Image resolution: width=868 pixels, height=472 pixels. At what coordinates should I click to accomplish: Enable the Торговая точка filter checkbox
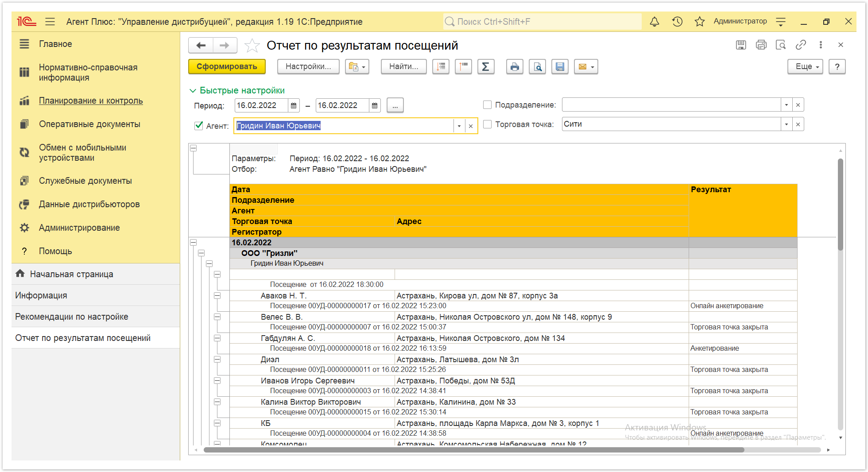[488, 124]
